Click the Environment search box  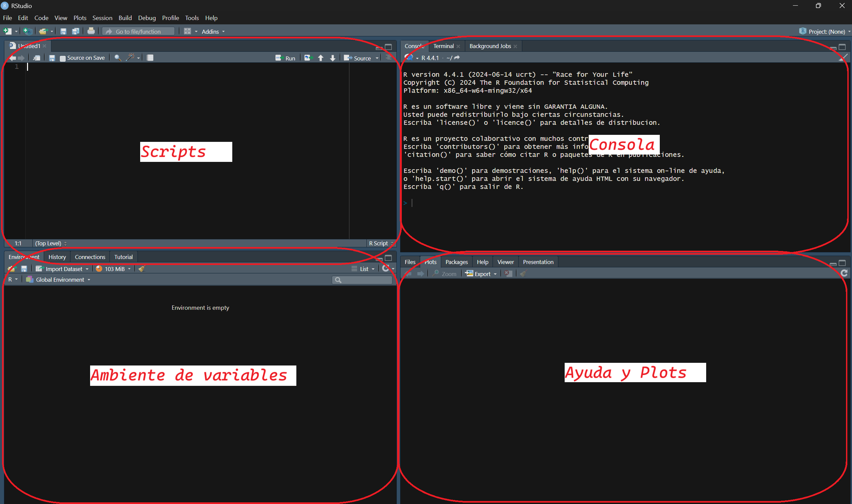362,280
